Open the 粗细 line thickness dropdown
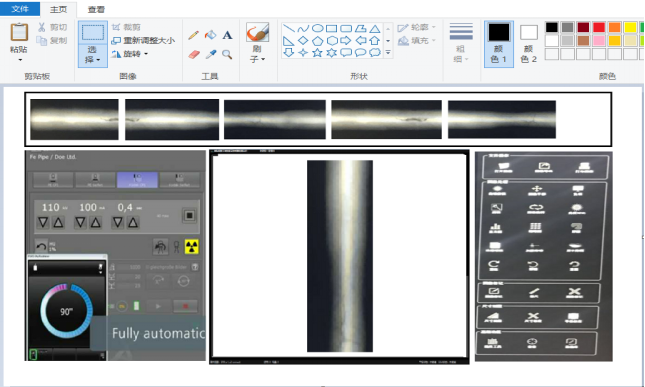 tap(461, 43)
